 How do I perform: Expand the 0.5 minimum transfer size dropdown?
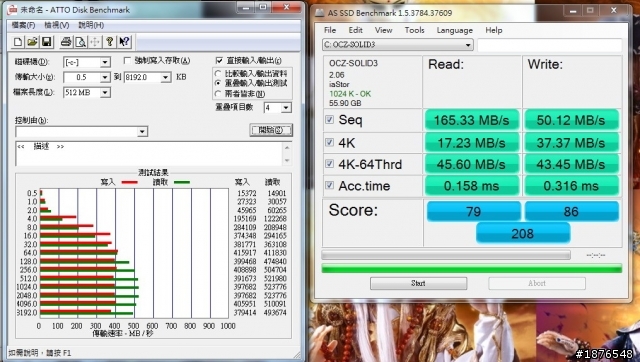coord(105,78)
